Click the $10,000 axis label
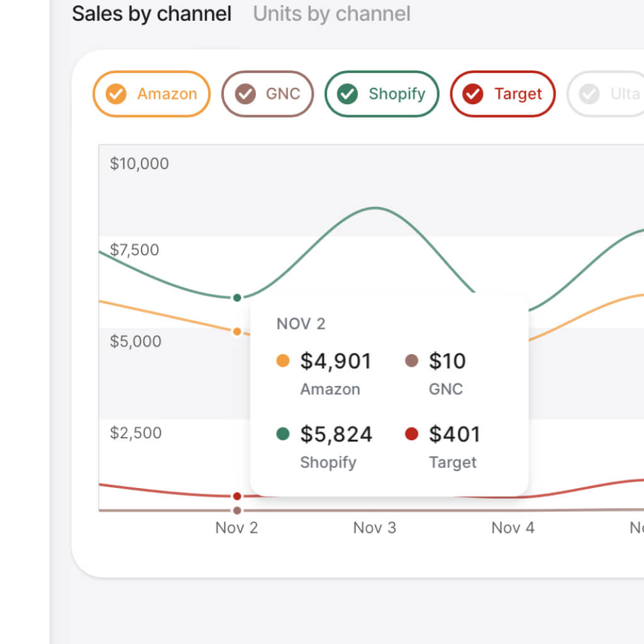 [x=139, y=164]
